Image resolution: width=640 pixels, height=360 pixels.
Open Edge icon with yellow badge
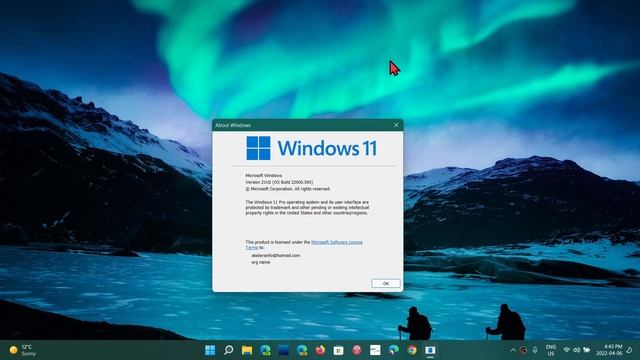302,350
